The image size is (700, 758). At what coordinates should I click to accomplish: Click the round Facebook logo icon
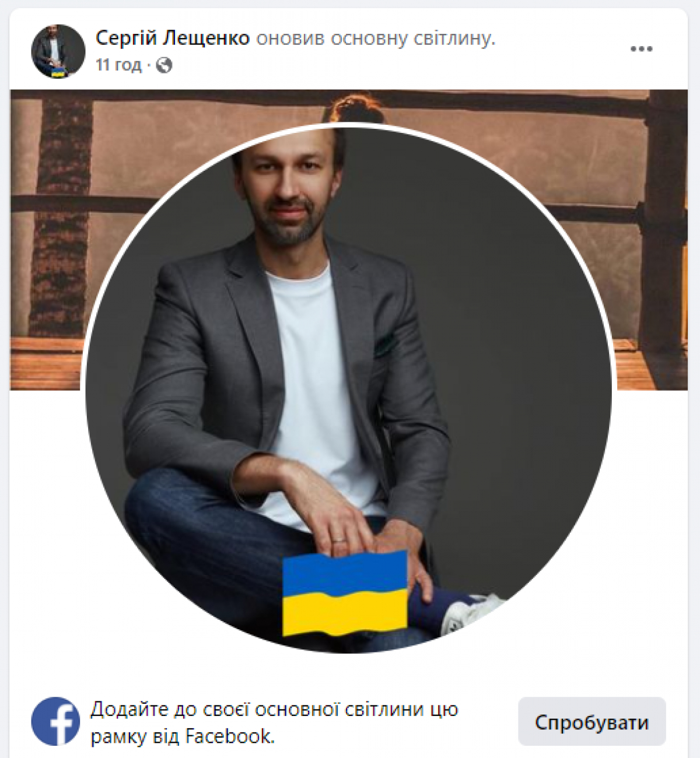tap(55, 721)
